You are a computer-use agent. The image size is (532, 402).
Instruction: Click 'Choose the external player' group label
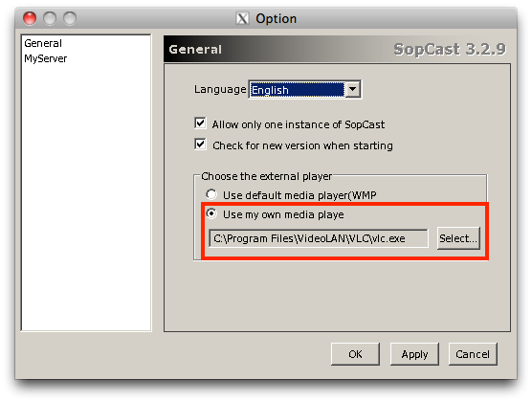[266, 176]
